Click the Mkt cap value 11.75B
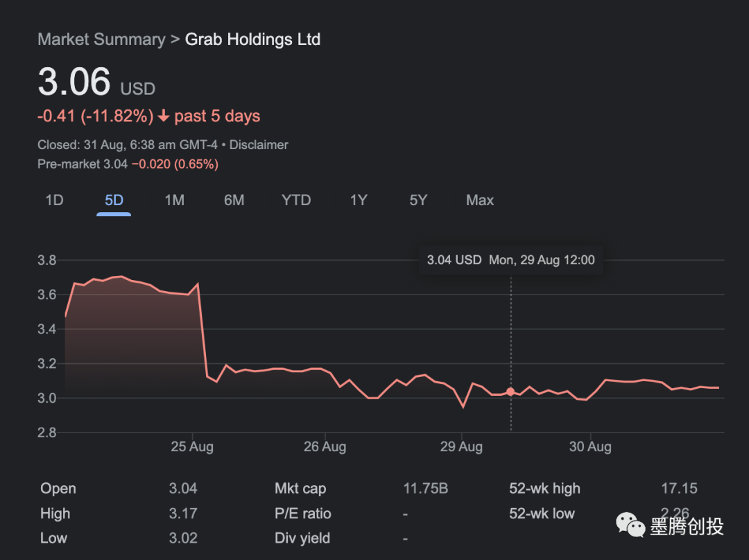The width and height of the screenshot is (749, 560). (425, 489)
